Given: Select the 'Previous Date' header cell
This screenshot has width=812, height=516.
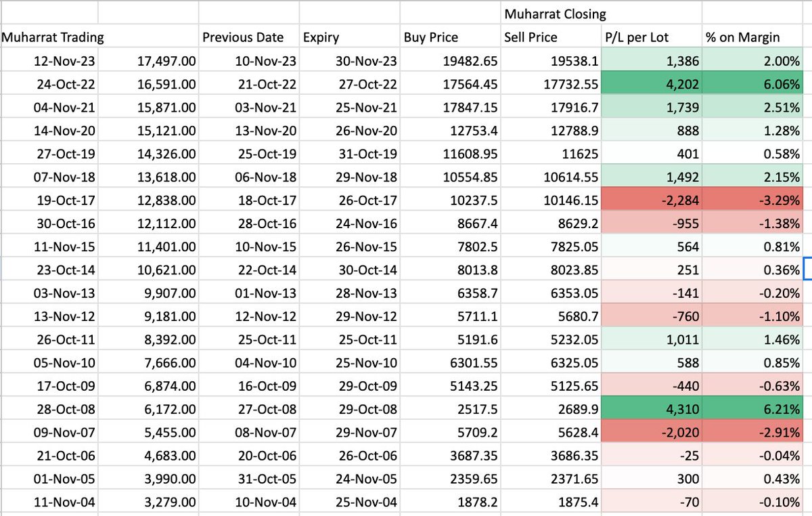Looking at the screenshot, I should (x=249, y=38).
